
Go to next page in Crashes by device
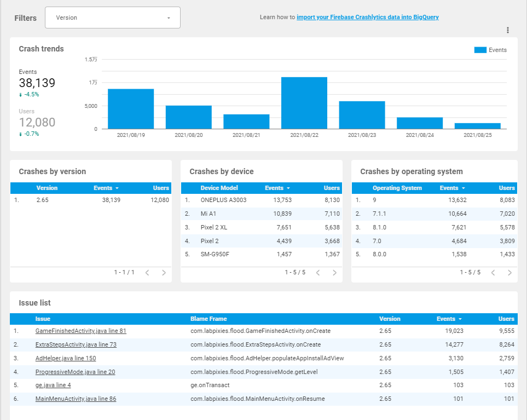pyautogui.click(x=334, y=273)
